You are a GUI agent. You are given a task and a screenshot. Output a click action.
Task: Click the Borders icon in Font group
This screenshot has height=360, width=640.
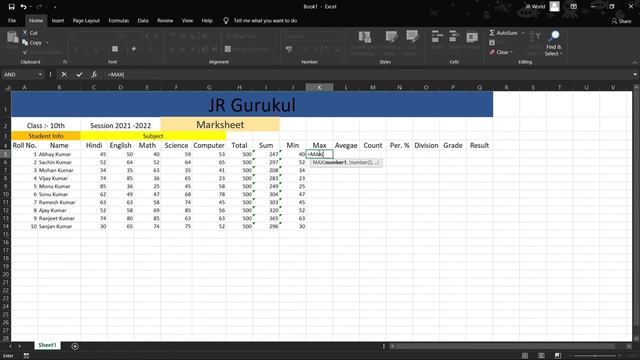[115, 49]
